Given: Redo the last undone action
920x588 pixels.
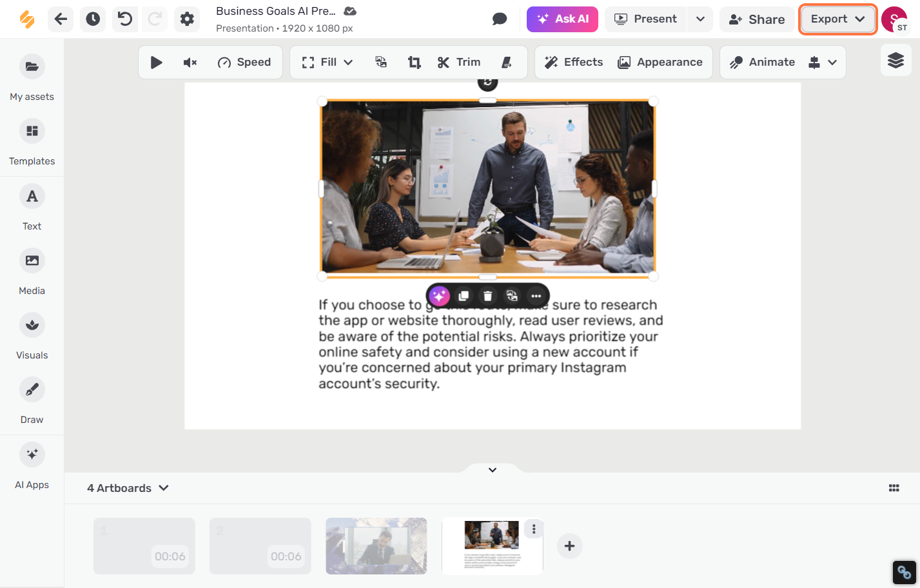Looking at the screenshot, I should pos(155,19).
